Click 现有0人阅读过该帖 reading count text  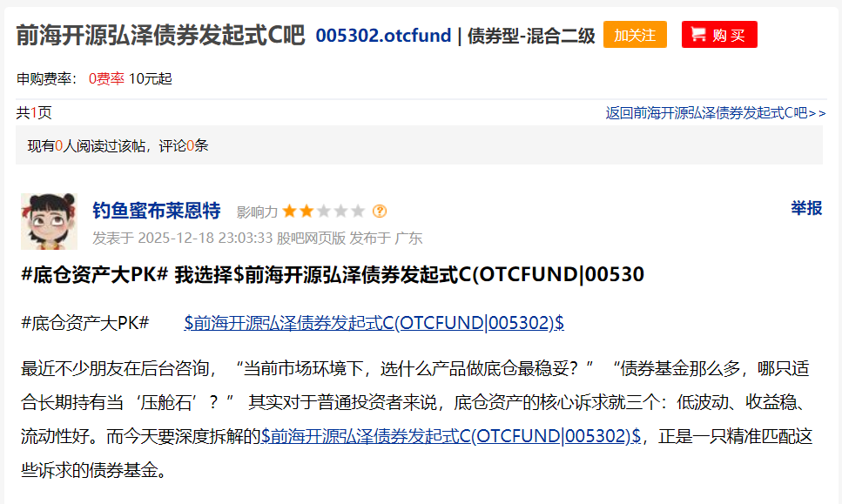point(86,145)
